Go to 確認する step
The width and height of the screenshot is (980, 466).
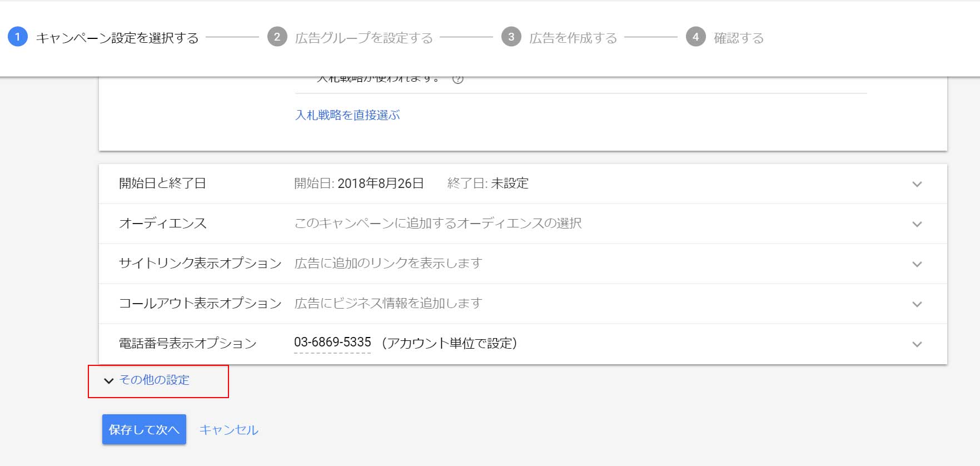point(739,38)
